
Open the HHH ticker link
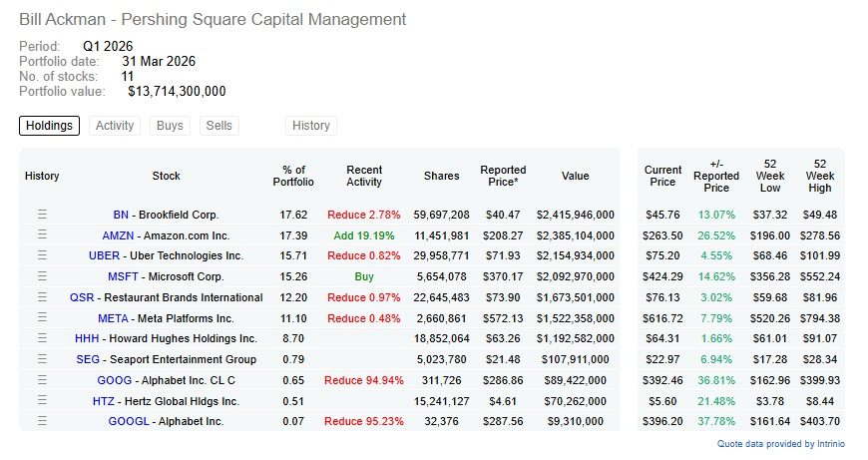pos(87,339)
